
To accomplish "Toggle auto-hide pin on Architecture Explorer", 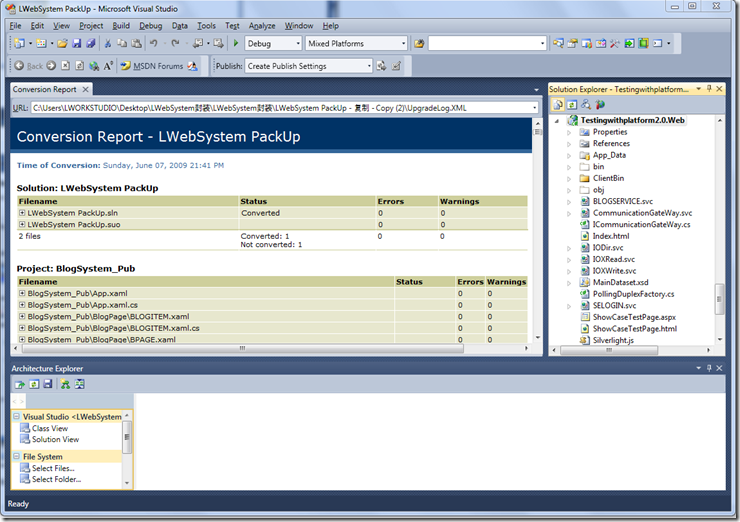I will click(x=709, y=368).
